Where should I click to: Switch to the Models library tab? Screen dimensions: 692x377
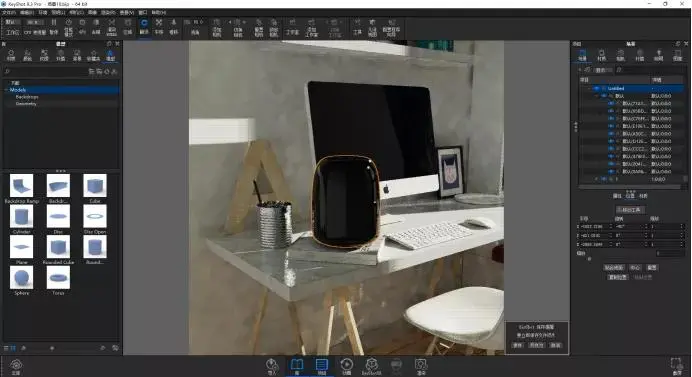point(110,55)
